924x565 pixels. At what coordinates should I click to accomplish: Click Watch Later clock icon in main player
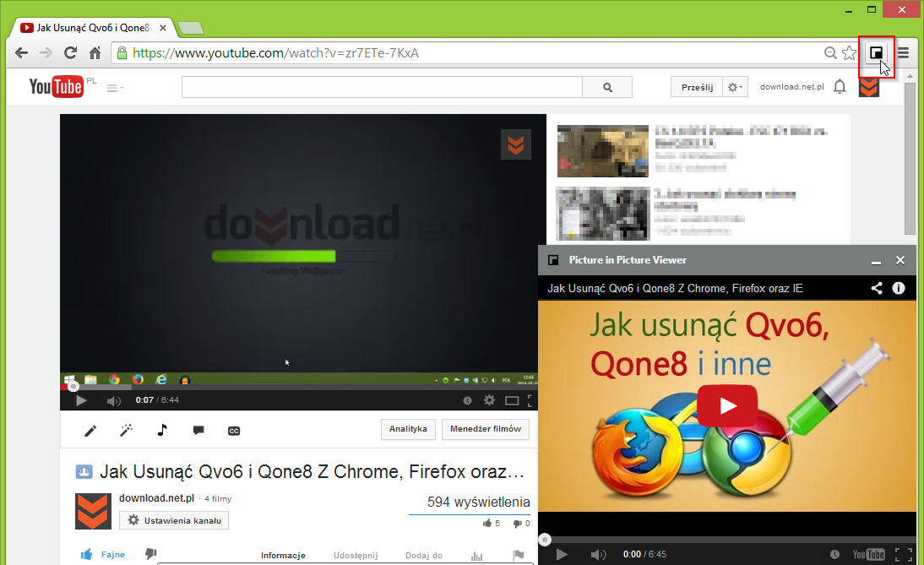click(467, 400)
